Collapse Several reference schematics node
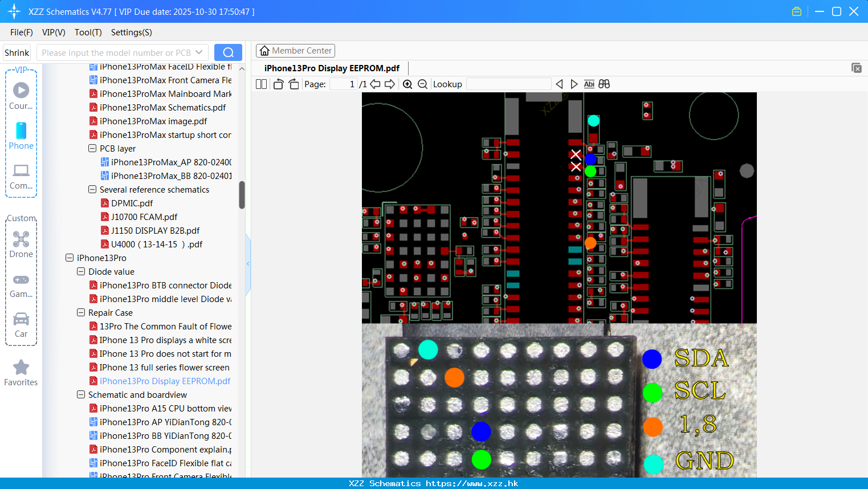Viewport: 868px width, 489px height. coord(92,189)
